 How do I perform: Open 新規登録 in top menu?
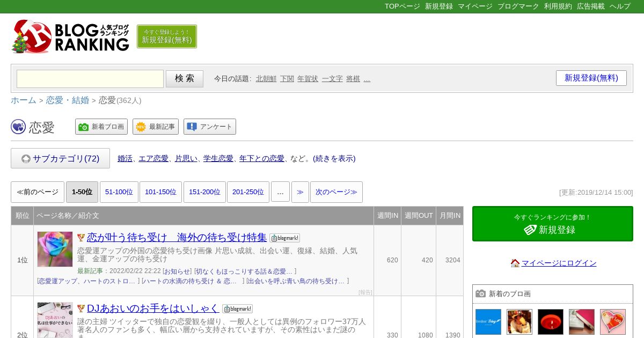(439, 6)
